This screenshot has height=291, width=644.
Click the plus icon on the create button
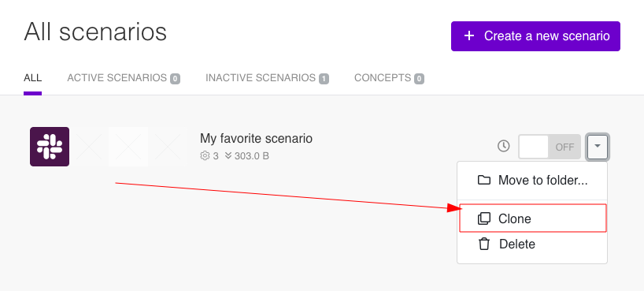469,35
